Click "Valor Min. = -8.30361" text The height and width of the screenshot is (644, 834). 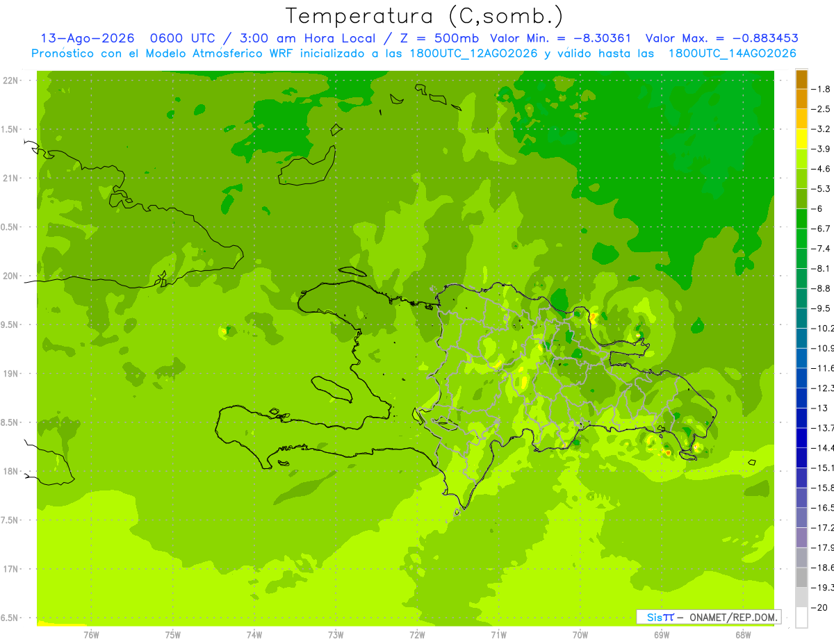point(560,38)
